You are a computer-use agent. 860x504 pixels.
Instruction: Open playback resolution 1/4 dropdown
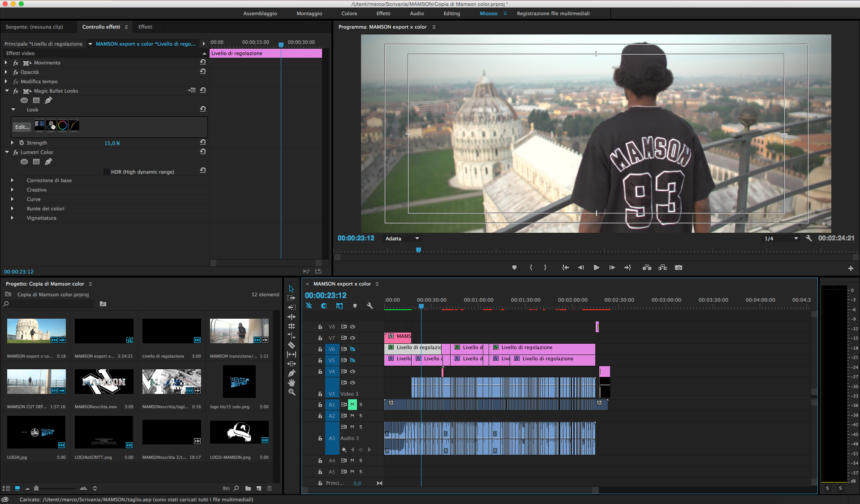click(x=781, y=239)
